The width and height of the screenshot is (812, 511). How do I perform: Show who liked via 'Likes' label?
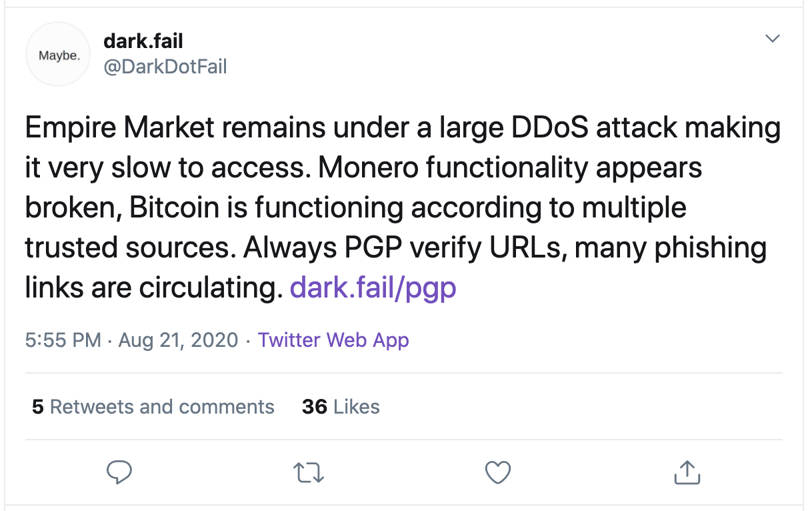tap(357, 407)
